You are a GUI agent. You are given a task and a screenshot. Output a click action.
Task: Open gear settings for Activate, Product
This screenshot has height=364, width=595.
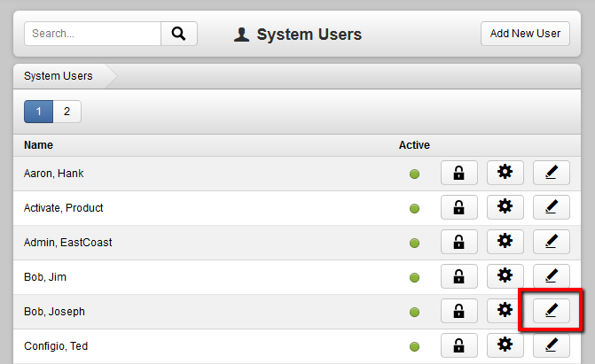(505, 207)
